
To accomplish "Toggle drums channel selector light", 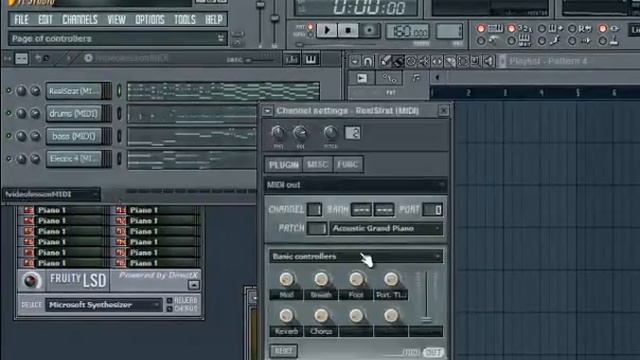I will (x=119, y=113).
